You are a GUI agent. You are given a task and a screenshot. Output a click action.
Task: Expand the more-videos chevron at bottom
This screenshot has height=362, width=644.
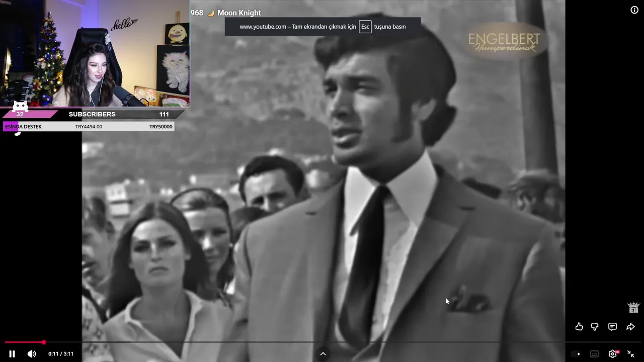pos(323,354)
